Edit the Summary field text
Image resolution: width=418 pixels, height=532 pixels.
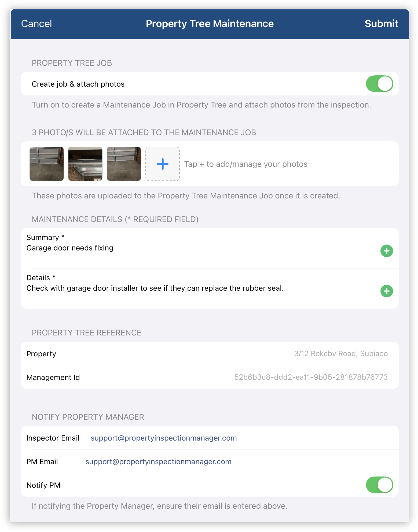[x=70, y=248]
